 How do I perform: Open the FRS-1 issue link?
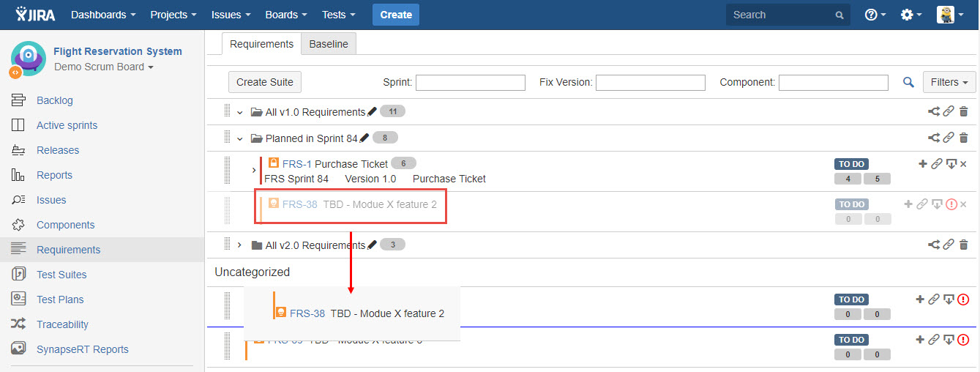pyautogui.click(x=297, y=164)
